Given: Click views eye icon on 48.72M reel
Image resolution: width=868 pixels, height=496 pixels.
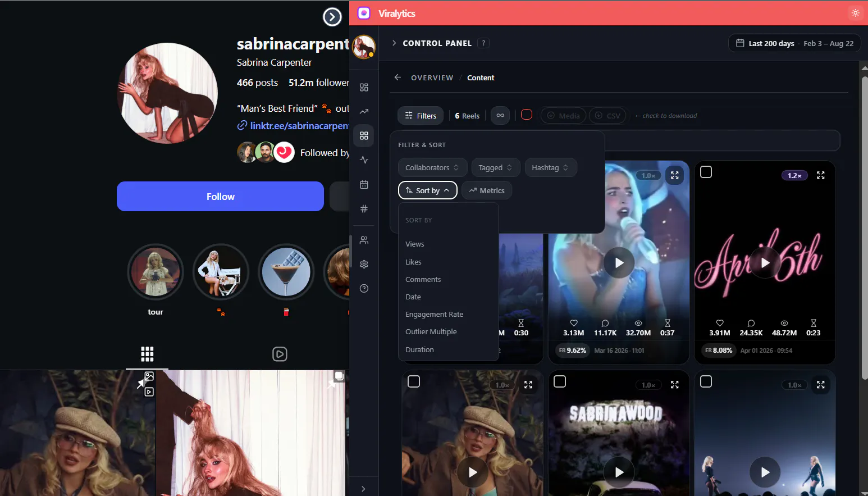Looking at the screenshot, I should pos(784,323).
